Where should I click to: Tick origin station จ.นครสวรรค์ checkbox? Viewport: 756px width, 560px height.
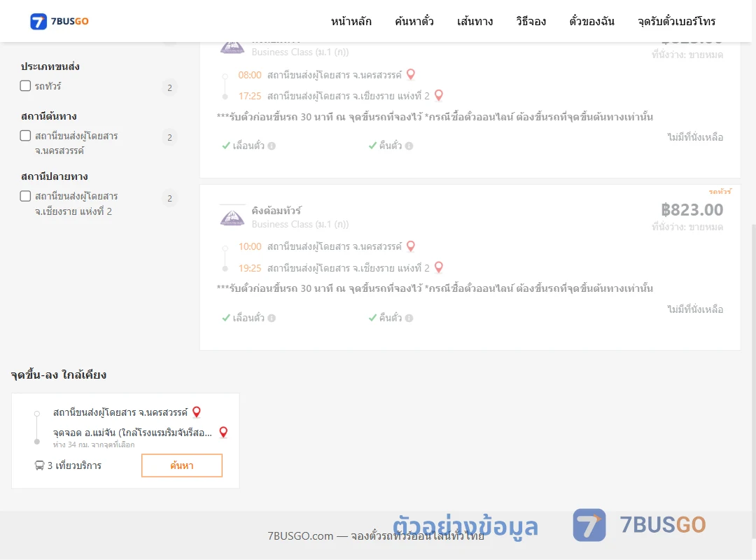click(26, 136)
